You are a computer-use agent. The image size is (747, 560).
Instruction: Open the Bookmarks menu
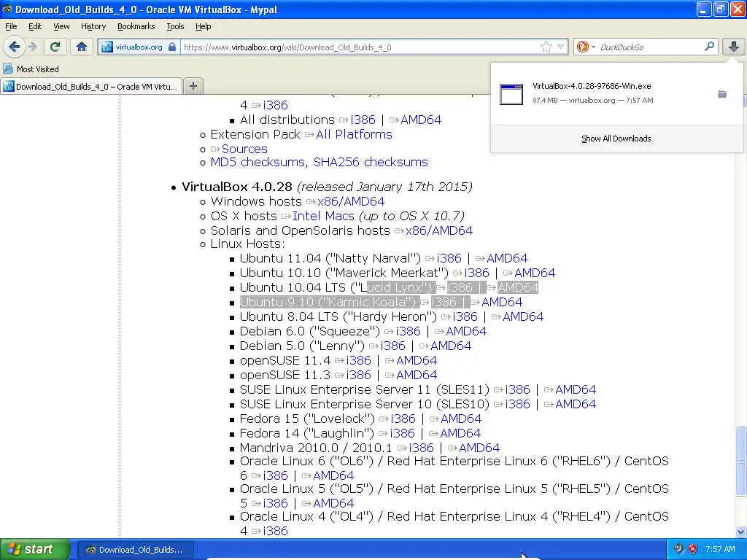(136, 26)
